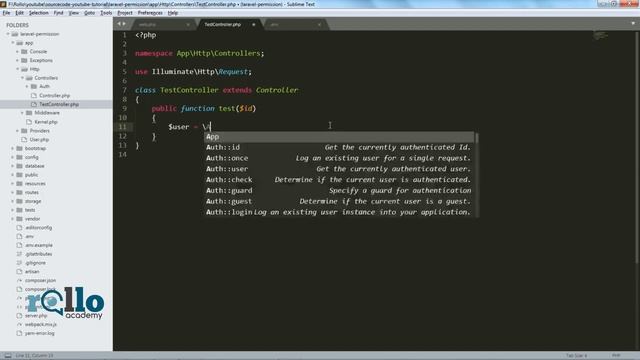Open the tab list dropdown arrow
Viewport: 640px width, 360px height.
point(633,23)
